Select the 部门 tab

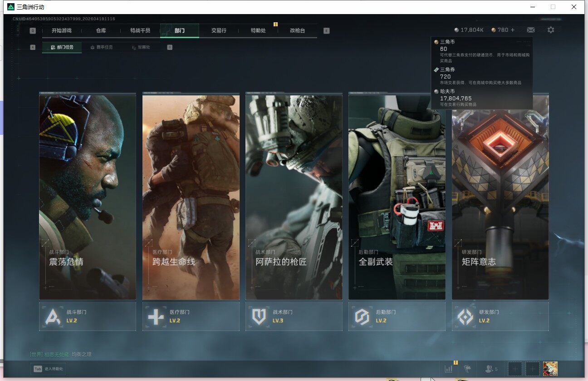180,30
